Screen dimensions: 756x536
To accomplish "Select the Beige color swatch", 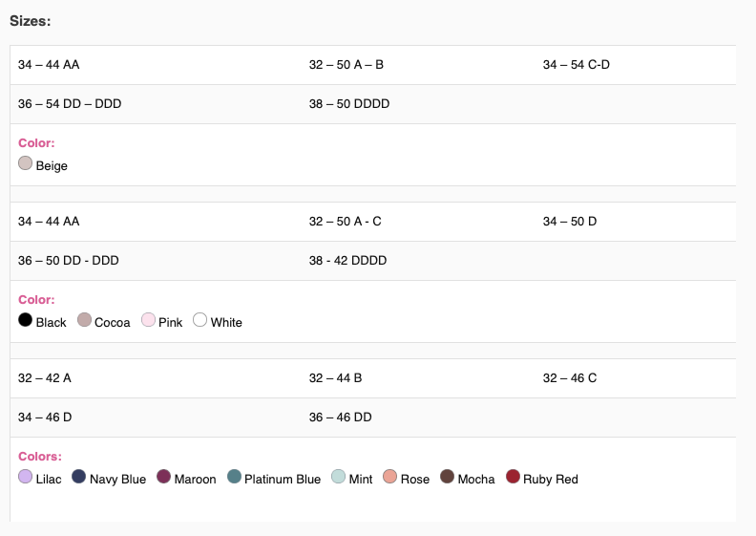I will [25, 163].
